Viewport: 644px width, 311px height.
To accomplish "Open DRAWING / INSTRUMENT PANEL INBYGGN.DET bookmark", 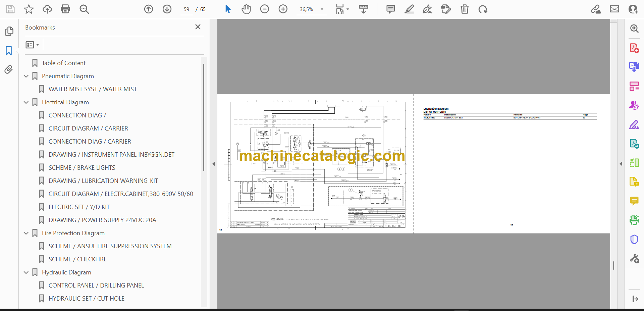I will pos(111,155).
